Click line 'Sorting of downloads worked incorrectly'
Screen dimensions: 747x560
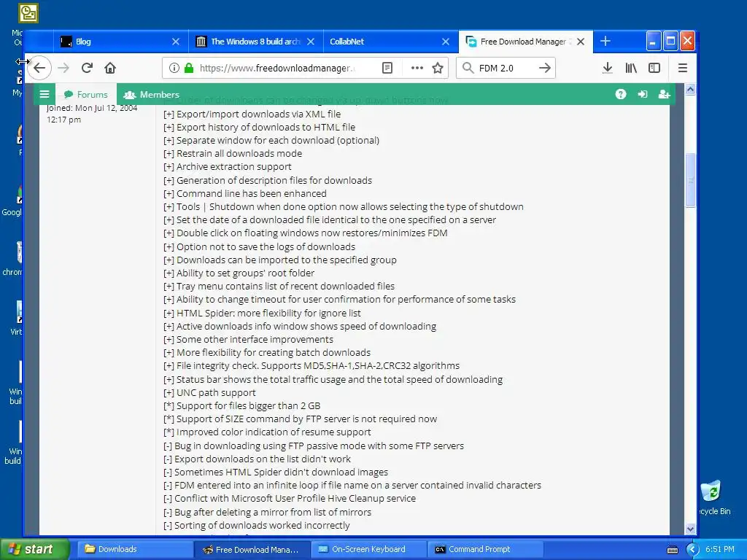256,525
